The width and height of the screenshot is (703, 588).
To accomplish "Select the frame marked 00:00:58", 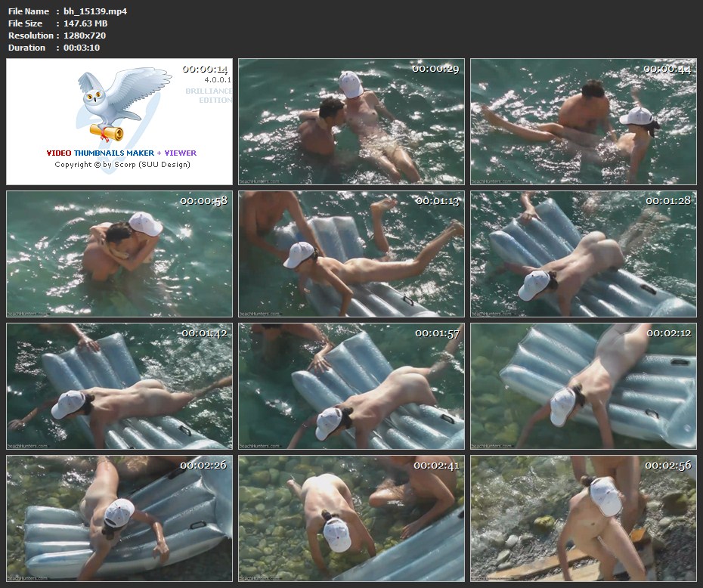I will pyautogui.click(x=119, y=254).
